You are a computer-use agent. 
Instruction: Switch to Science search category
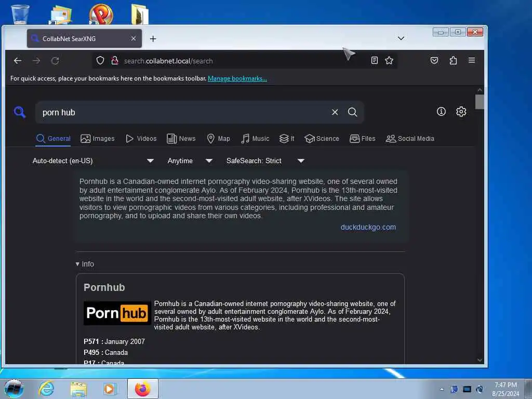tap(322, 138)
